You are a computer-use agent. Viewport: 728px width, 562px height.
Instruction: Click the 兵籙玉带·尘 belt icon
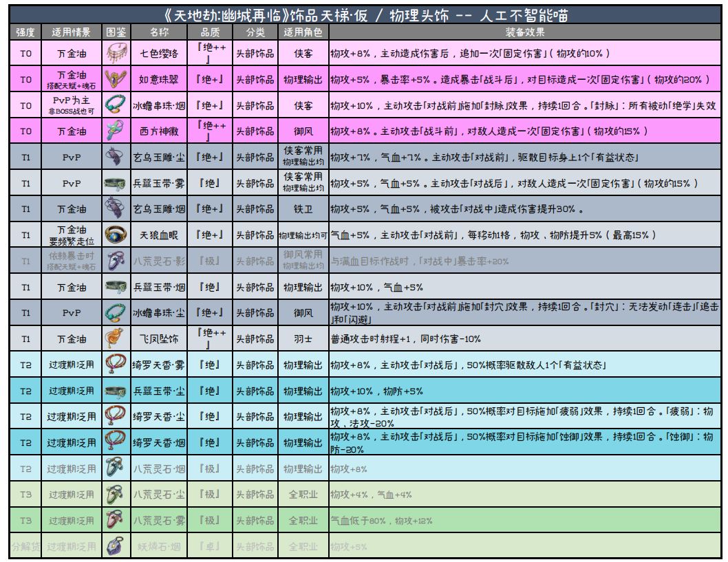tap(116, 391)
